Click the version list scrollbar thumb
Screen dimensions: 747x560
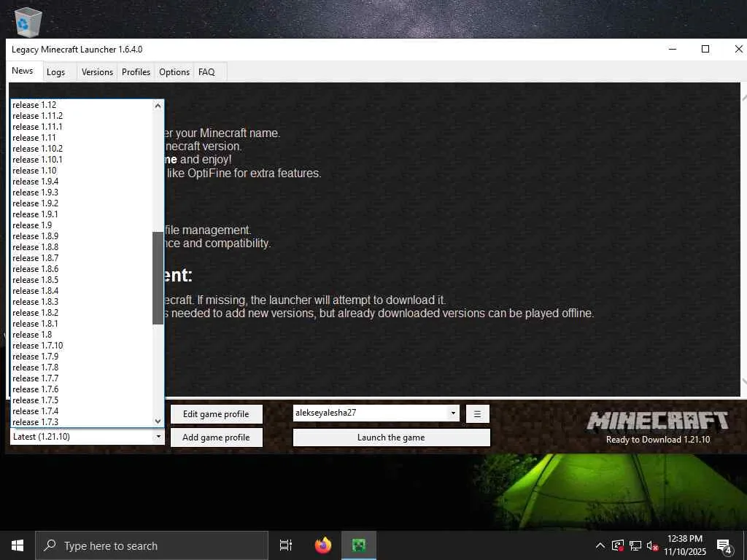coord(158,278)
